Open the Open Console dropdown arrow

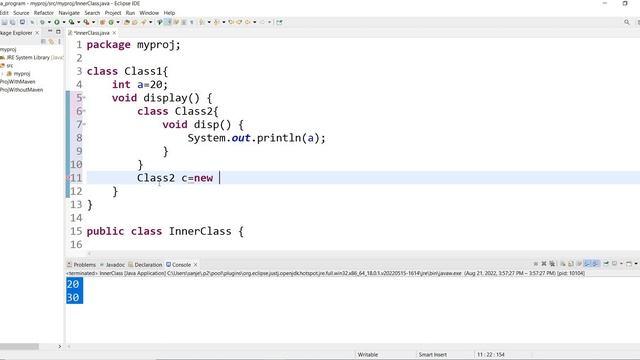point(636,264)
